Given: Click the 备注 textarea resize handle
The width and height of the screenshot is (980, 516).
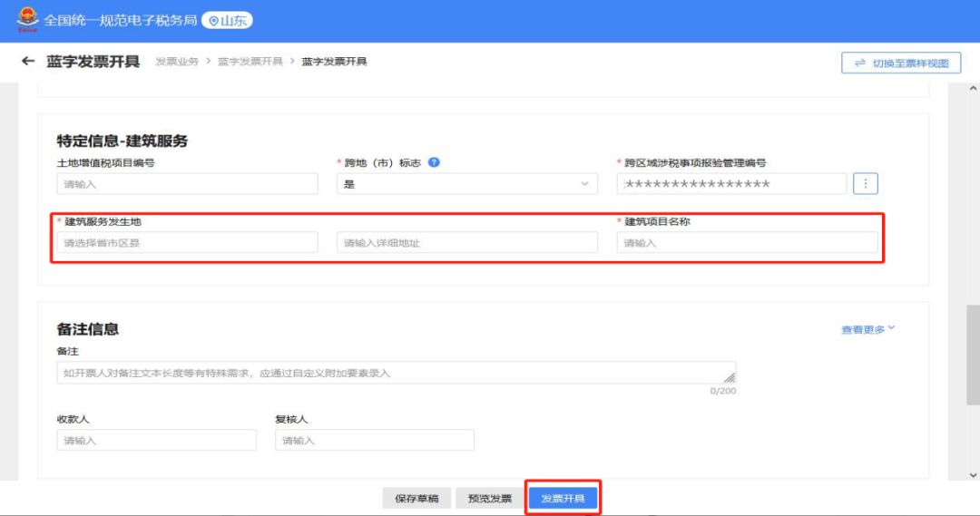Looking at the screenshot, I should (730, 377).
